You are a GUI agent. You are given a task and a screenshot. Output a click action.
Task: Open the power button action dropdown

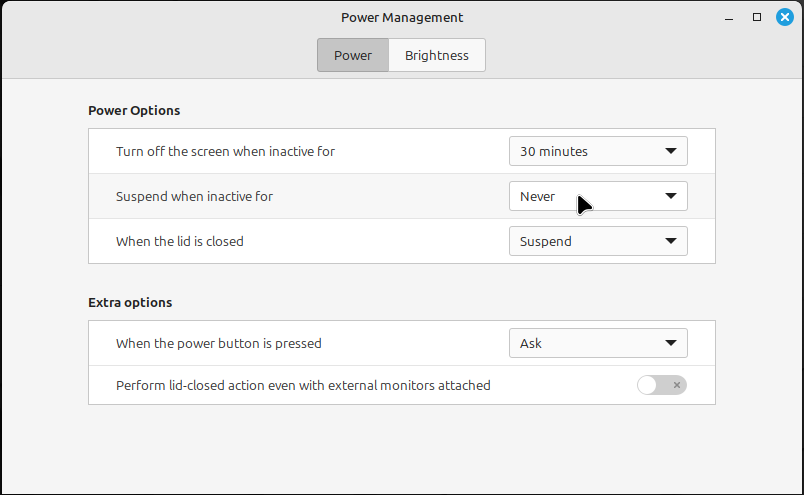pos(597,343)
